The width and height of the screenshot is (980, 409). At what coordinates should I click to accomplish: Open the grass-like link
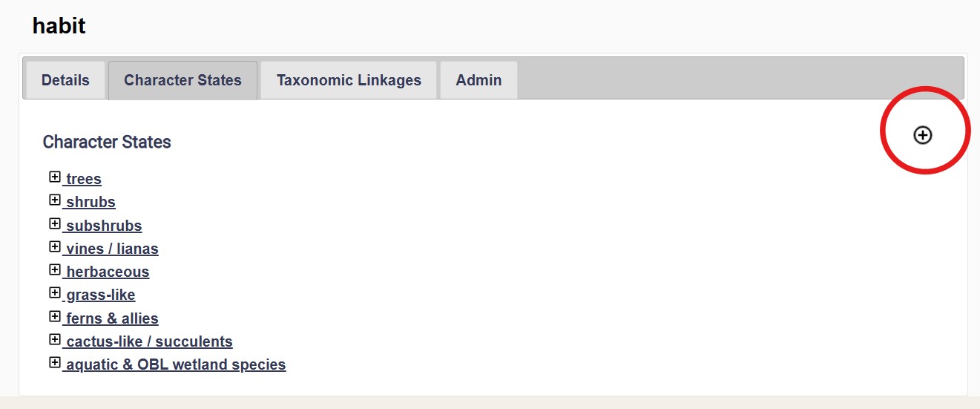(100, 295)
